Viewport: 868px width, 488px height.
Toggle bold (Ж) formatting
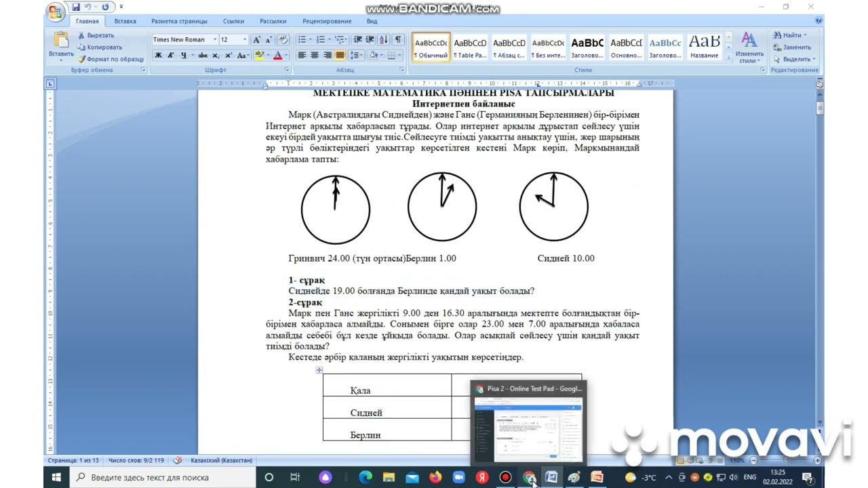[158, 56]
